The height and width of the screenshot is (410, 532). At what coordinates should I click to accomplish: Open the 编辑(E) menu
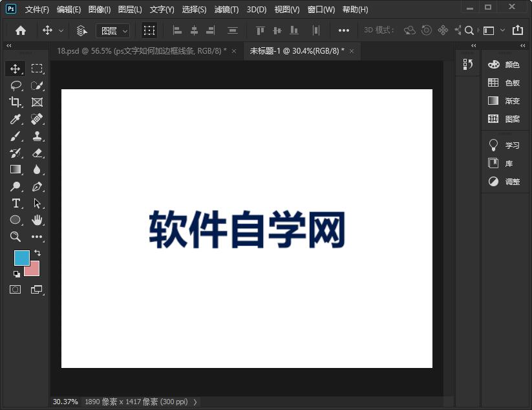(69, 10)
